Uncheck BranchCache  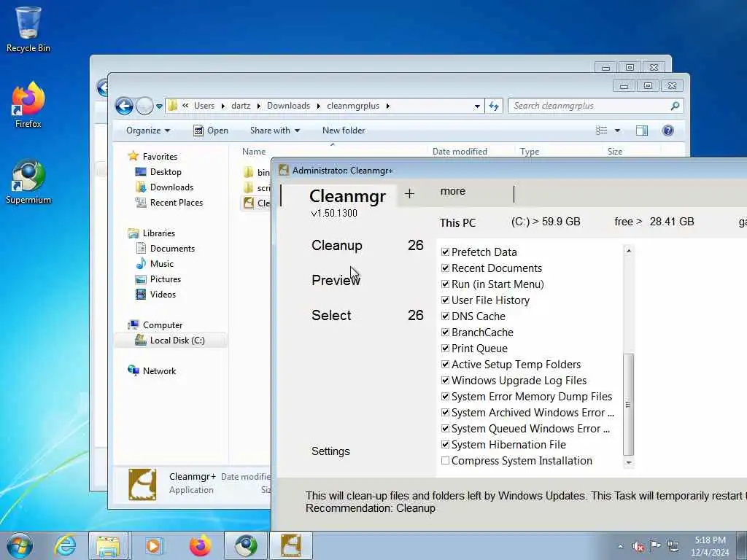pos(445,332)
